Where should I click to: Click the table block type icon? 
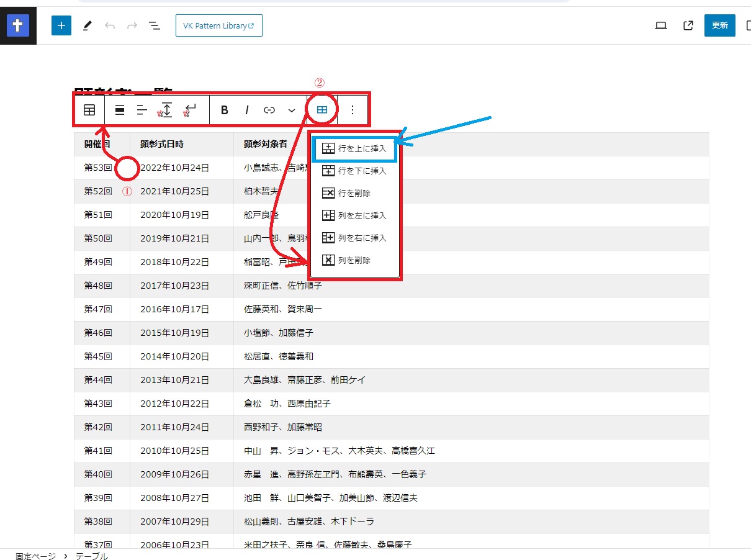click(89, 110)
